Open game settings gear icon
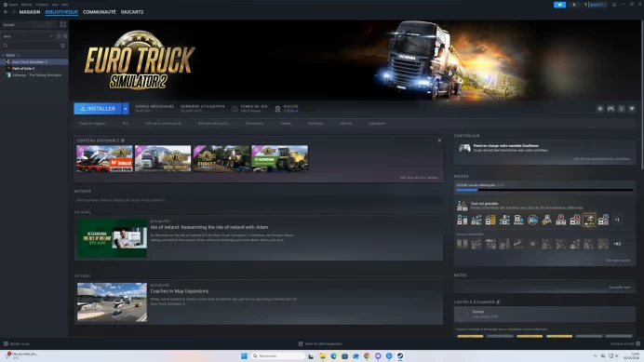 point(600,109)
